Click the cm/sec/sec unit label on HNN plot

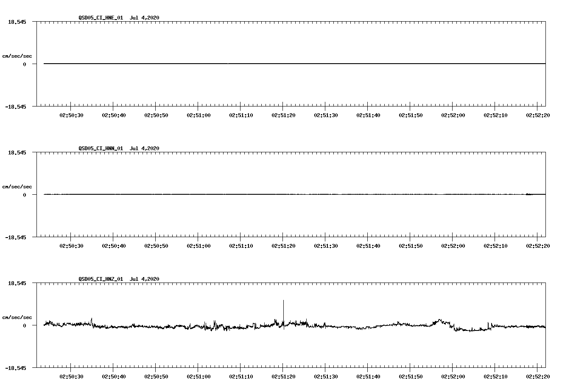pos(17,187)
